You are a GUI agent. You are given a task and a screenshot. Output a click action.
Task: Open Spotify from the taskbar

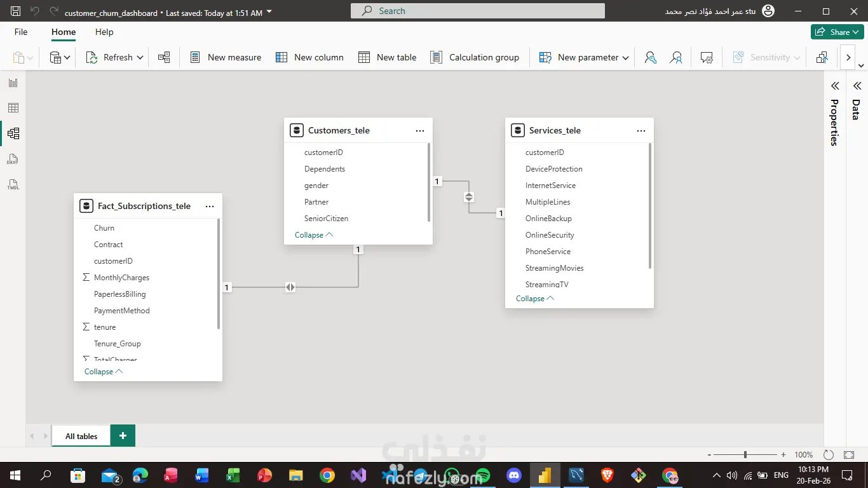point(482,475)
